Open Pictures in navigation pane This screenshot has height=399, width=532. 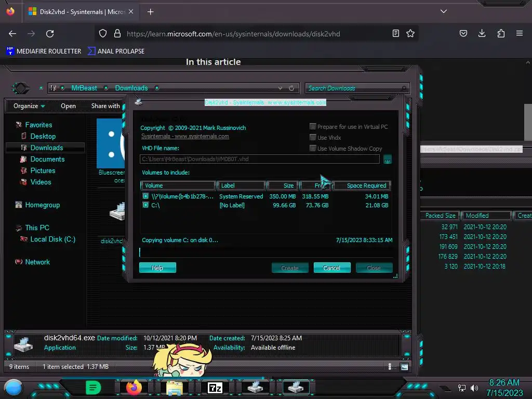pyautogui.click(x=43, y=170)
